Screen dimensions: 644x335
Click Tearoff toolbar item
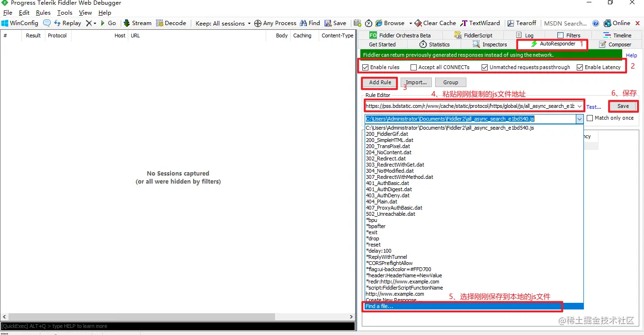[522, 23]
